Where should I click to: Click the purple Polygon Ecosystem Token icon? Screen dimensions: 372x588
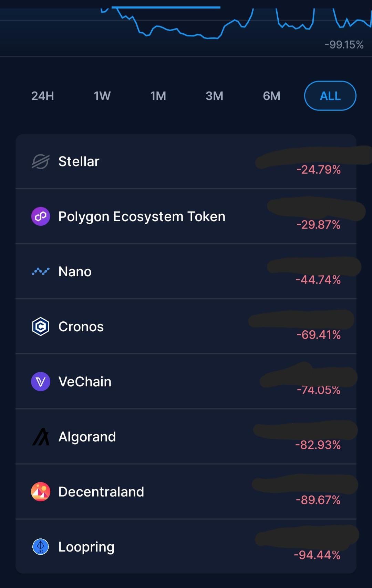tap(41, 216)
